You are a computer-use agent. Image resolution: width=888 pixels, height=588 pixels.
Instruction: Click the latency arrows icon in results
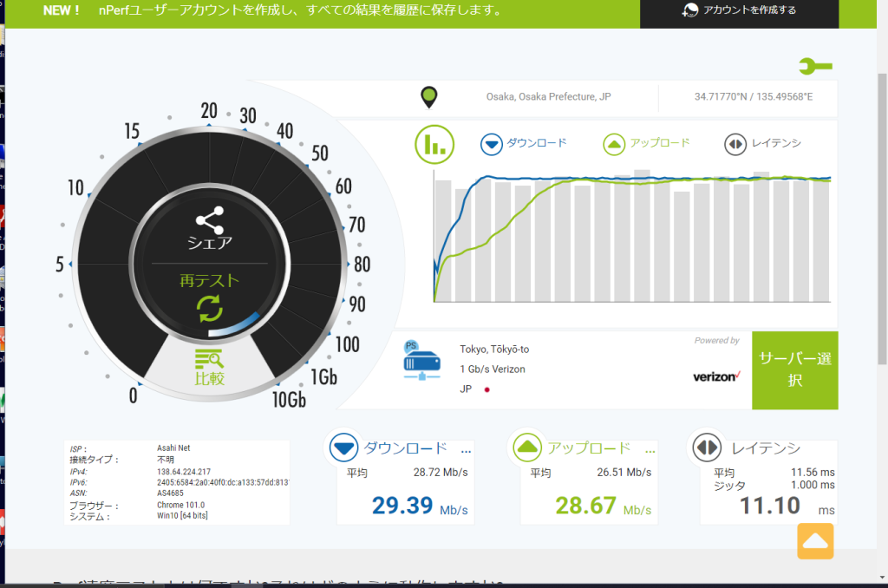pyautogui.click(x=707, y=448)
